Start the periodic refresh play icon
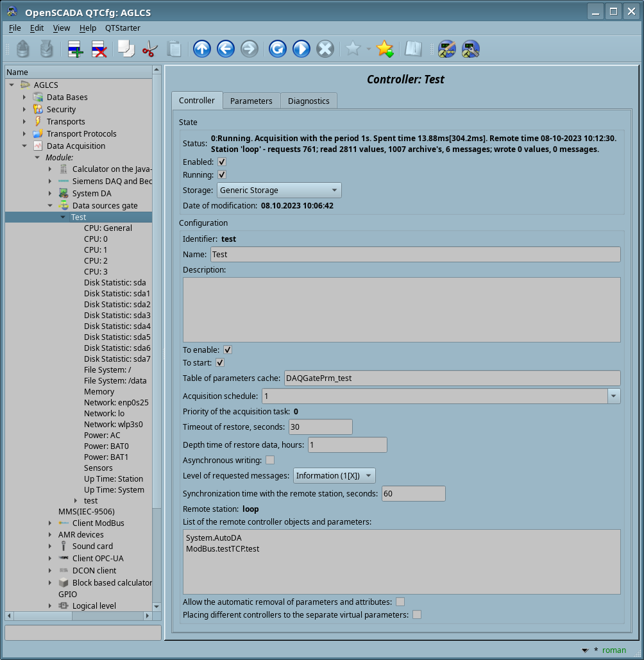The height and width of the screenshot is (660, 644). pos(301,49)
